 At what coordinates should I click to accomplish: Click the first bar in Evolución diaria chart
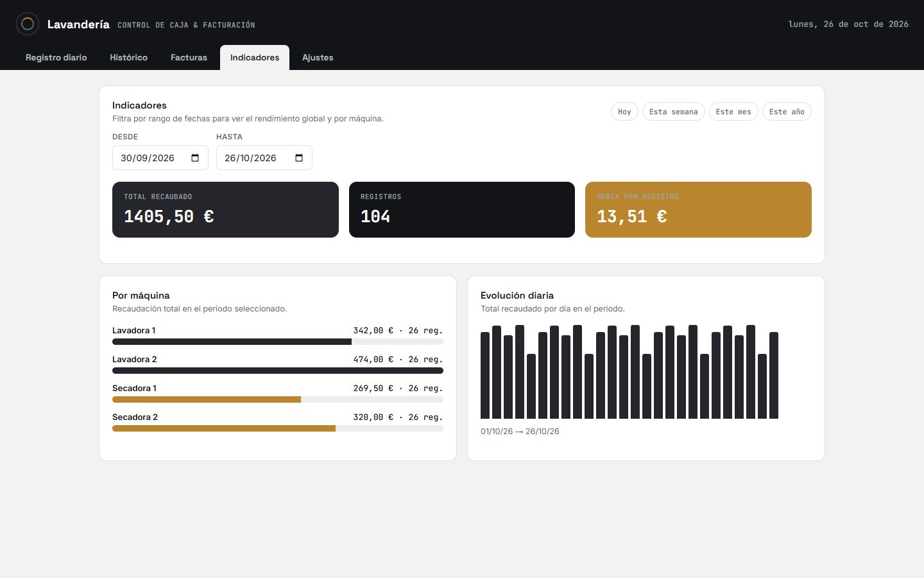coord(485,375)
